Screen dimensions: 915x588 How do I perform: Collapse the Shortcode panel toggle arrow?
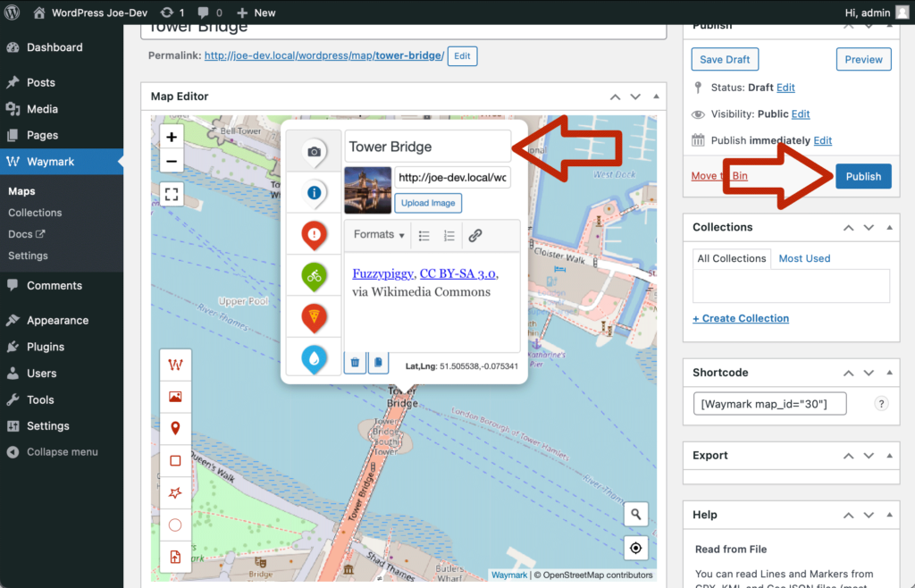[889, 373]
